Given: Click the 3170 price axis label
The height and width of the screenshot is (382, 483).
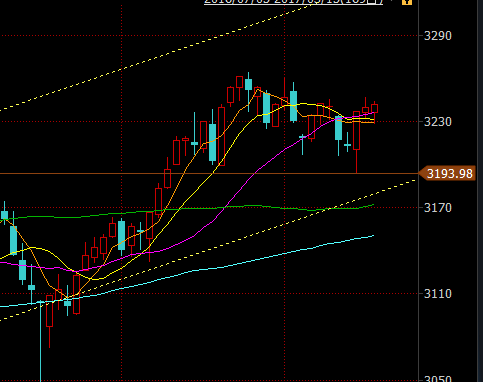Looking at the screenshot, I should [437, 208].
